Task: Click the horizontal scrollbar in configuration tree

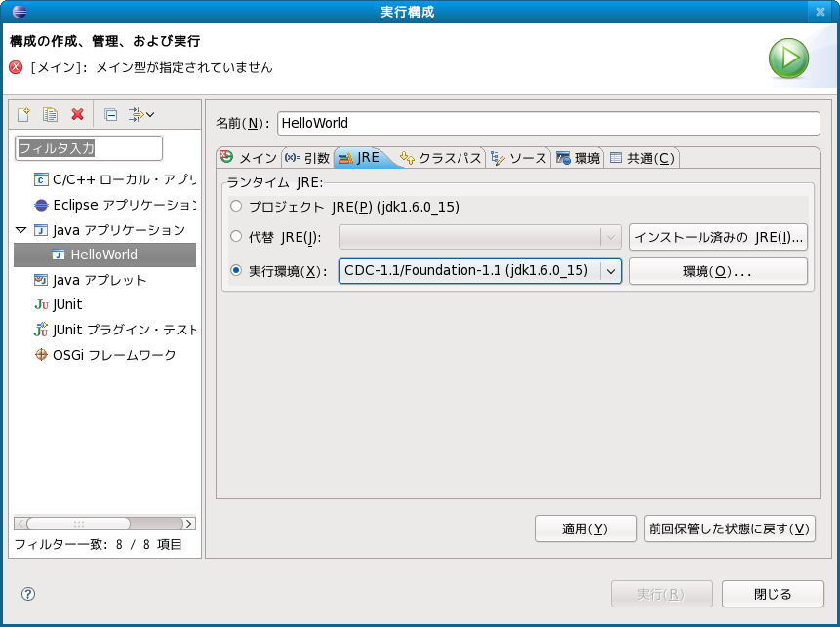Action: coord(103,524)
